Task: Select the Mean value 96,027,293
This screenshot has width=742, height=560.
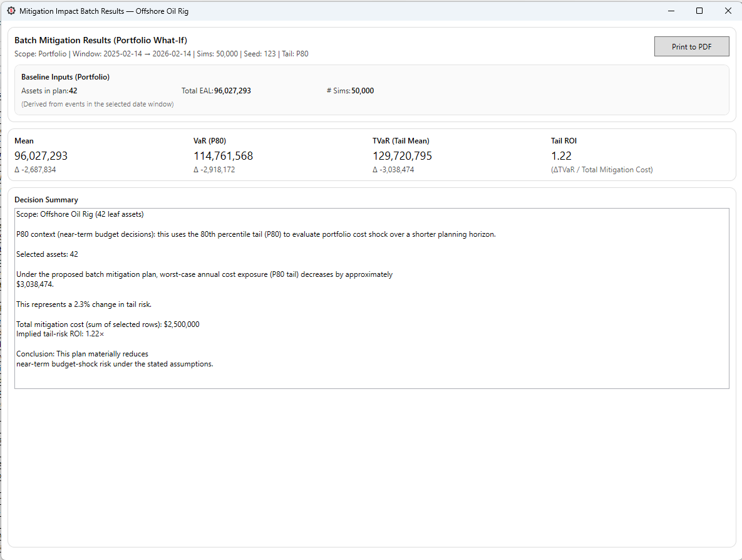Action: [41, 156]
